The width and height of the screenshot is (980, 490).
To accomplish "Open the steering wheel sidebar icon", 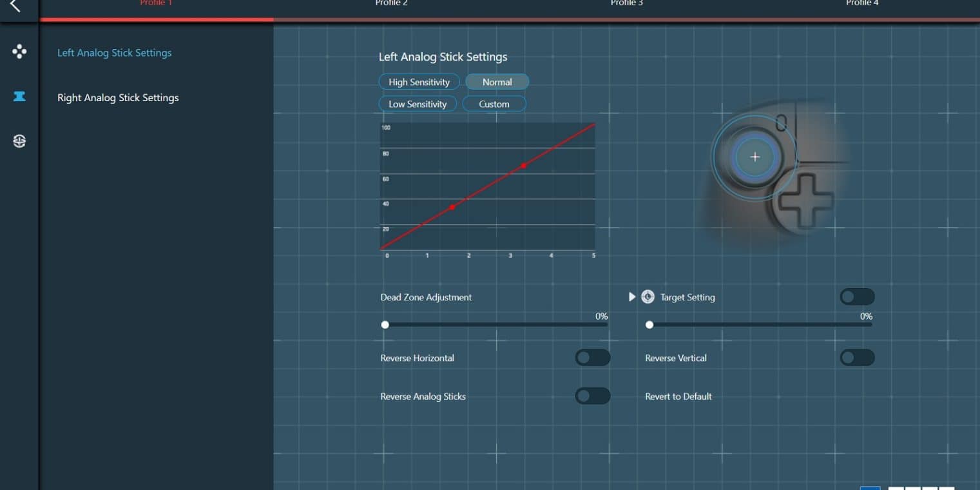I will (19, 141).
